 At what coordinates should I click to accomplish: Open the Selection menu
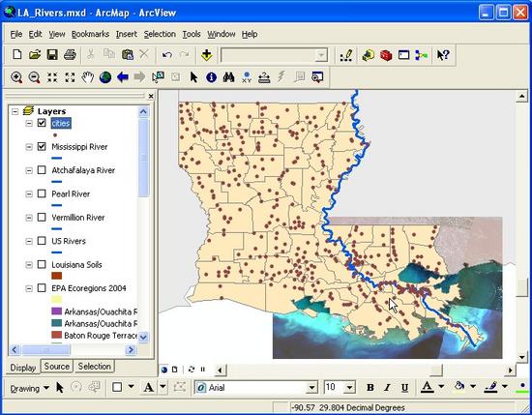pyautogui.click(x=160, y=34)
